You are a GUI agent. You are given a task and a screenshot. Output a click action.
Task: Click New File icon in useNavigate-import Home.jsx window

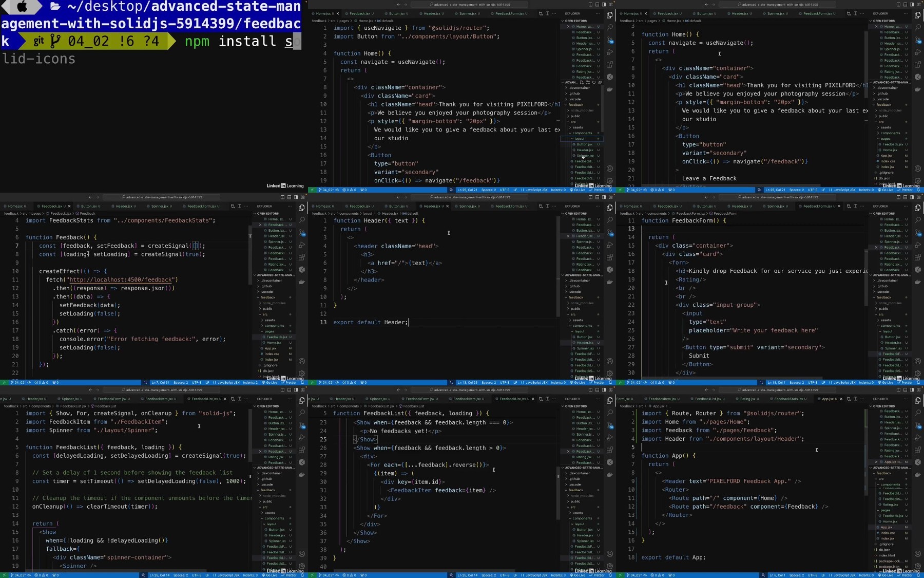click(x=583, y=82)
